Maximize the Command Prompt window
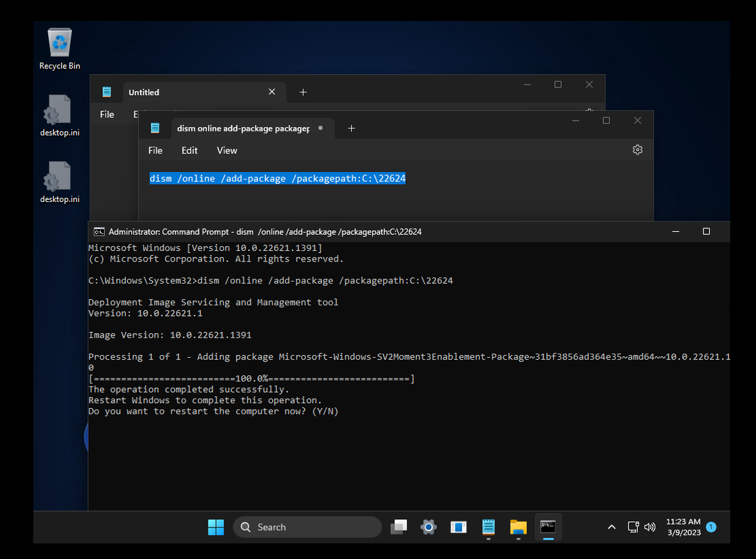 click(x=706, y=232)
